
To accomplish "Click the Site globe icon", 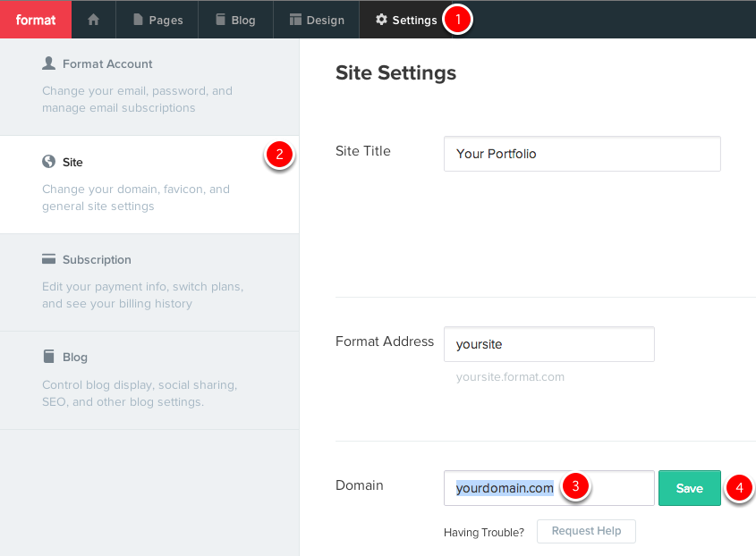I will coord(48,162).
